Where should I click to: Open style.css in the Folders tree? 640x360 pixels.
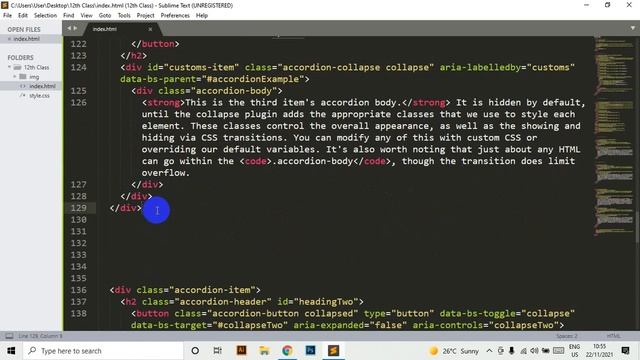point(40,96)
